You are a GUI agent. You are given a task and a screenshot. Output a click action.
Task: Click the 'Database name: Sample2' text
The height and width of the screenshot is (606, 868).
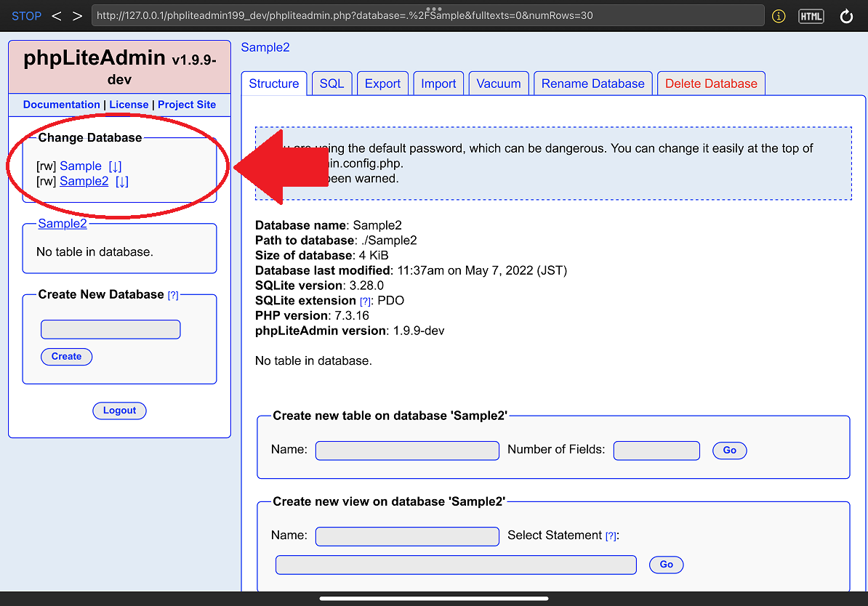click(x=329, y=225)
